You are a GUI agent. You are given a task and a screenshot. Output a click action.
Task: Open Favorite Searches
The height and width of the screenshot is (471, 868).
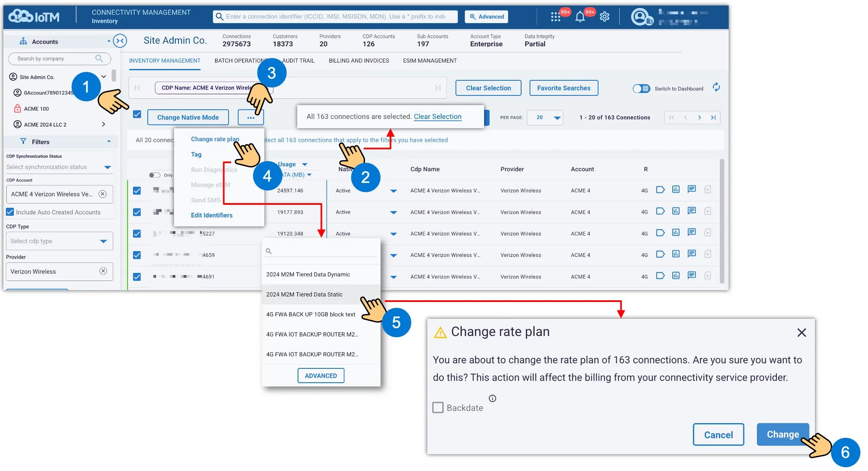564,88
